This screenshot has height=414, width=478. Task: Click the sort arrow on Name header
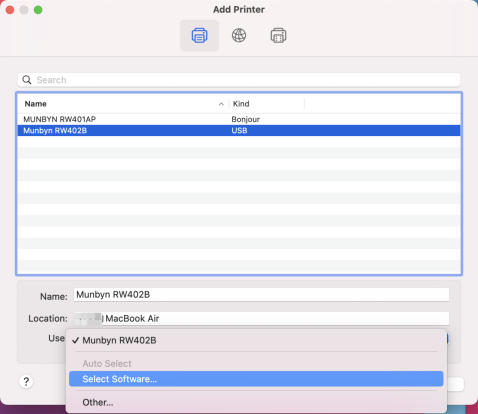tap(221, 104)
